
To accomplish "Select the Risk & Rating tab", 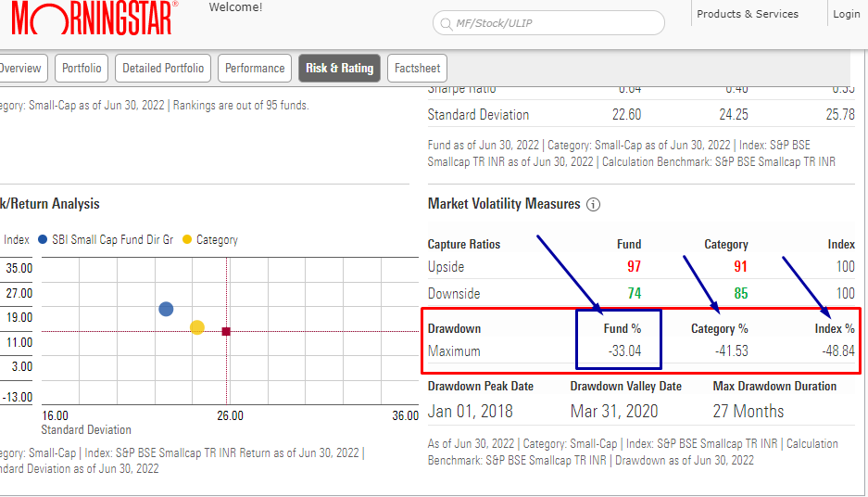I will tap(339, 68).
